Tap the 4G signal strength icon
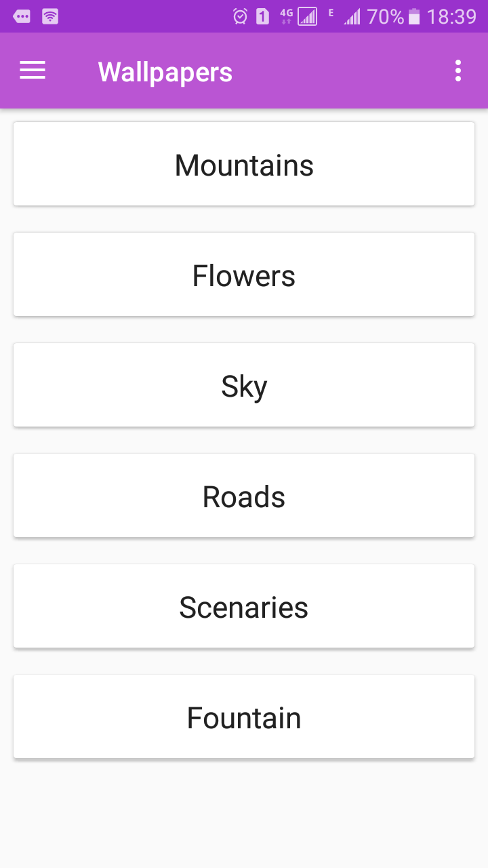Viewport: 488px width, 868px height. click(x=299, y=16)
